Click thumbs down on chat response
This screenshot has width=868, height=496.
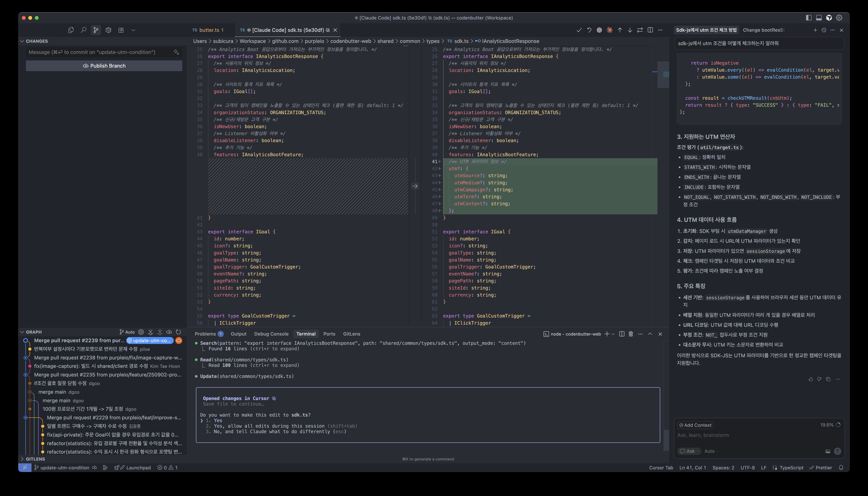(819, 379)
